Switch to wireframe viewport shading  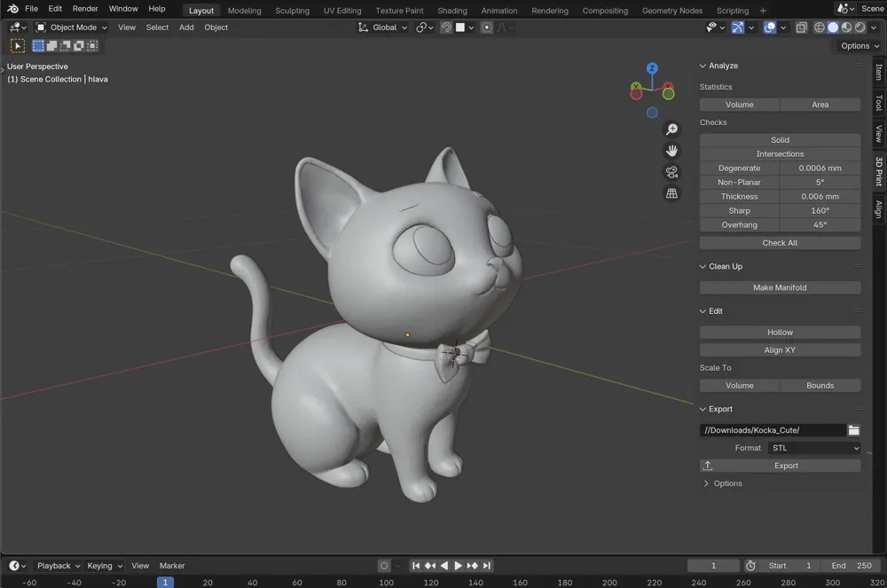819,27
